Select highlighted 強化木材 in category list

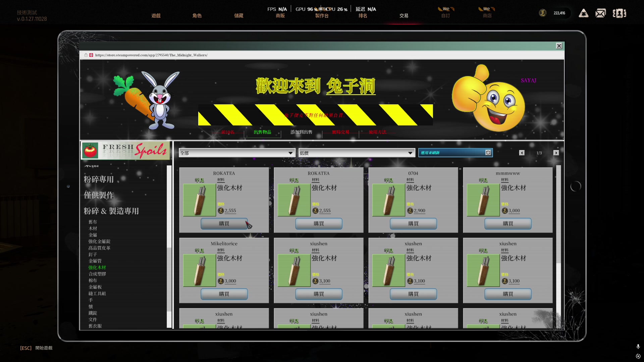tap(97, 267)
